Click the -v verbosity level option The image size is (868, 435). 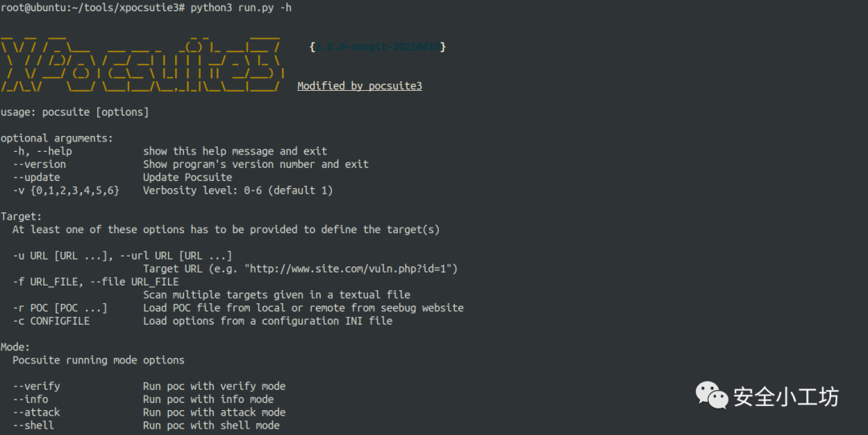click(66, 191)
